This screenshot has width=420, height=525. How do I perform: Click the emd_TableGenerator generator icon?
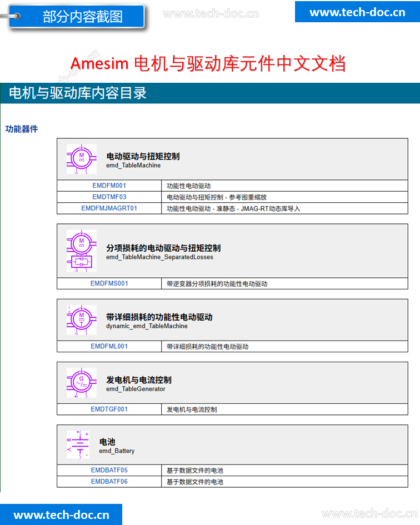tap(81, 383)
